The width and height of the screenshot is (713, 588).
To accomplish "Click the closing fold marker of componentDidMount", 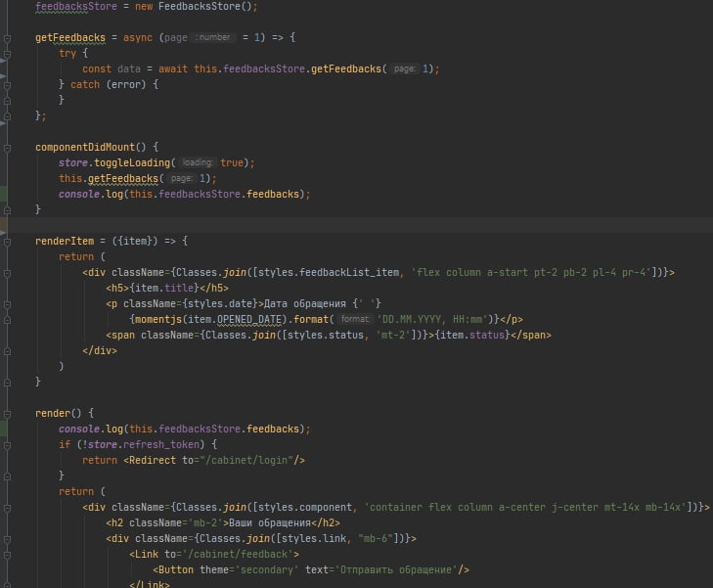I will tap(7, 210).
